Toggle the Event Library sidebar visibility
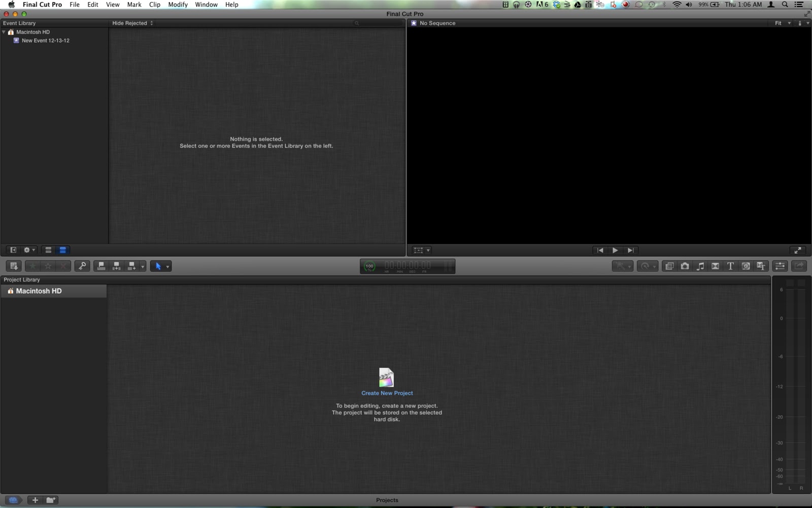The width and height of the screenshot is (812, 508). 13,250
